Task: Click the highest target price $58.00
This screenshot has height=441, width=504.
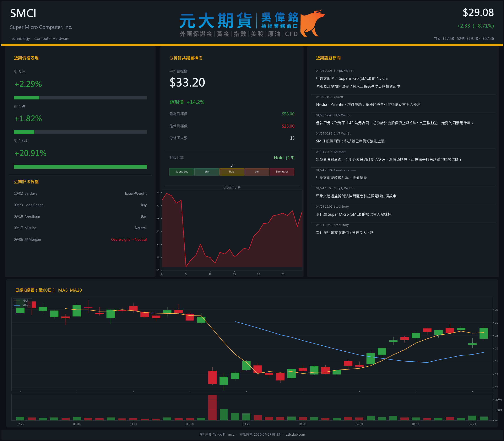Action: point(288,114)
